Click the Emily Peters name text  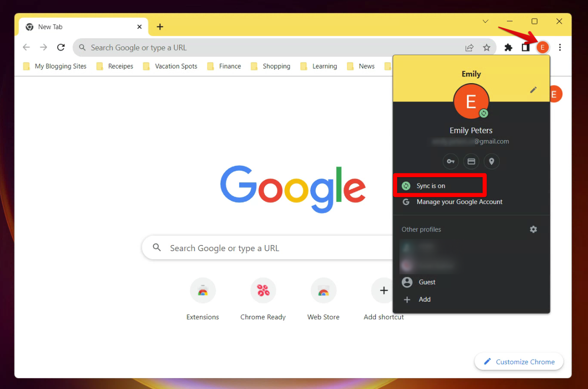coord(471,130)
